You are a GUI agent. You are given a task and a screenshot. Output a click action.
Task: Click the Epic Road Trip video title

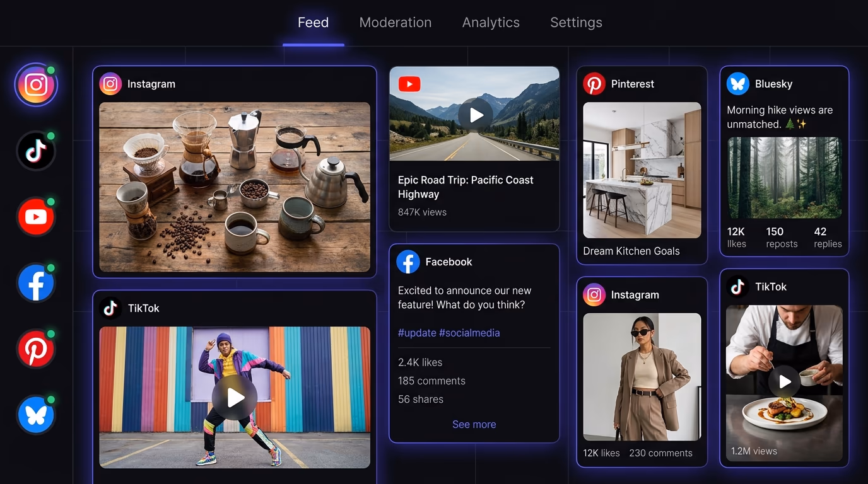466,187
